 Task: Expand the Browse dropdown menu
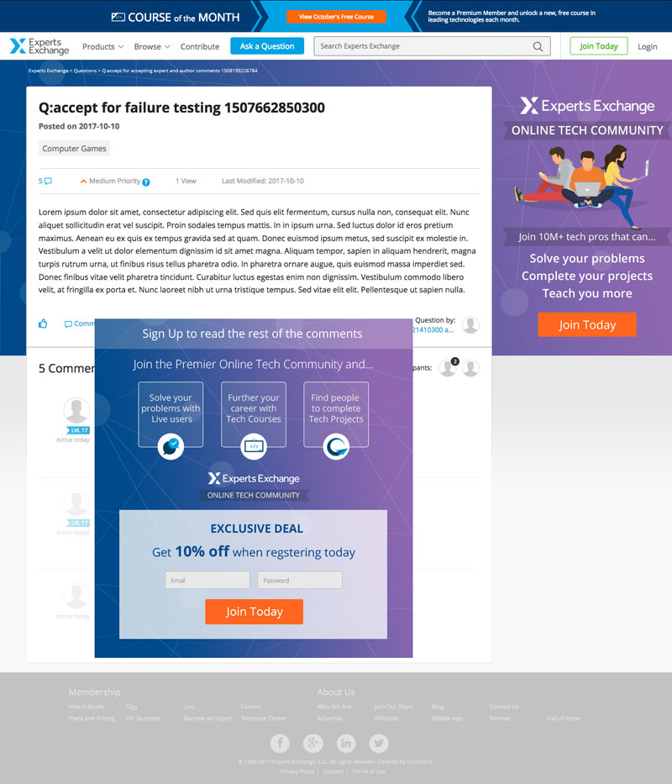(x=152, y=46)
